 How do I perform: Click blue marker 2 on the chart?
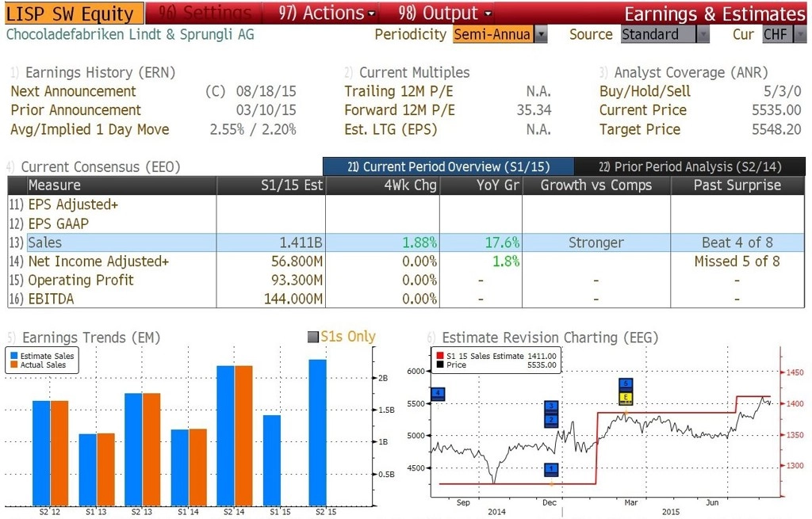point(551,420)
